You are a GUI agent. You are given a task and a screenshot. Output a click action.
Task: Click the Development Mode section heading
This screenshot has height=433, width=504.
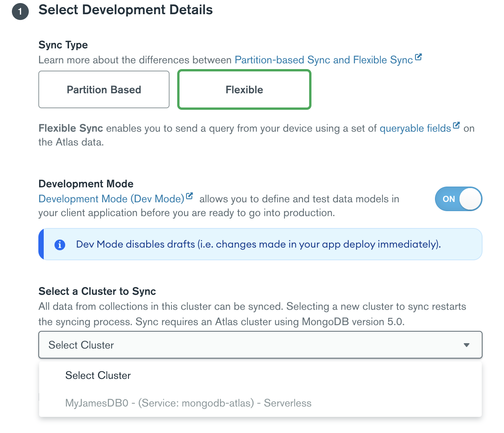click(86, 184)
